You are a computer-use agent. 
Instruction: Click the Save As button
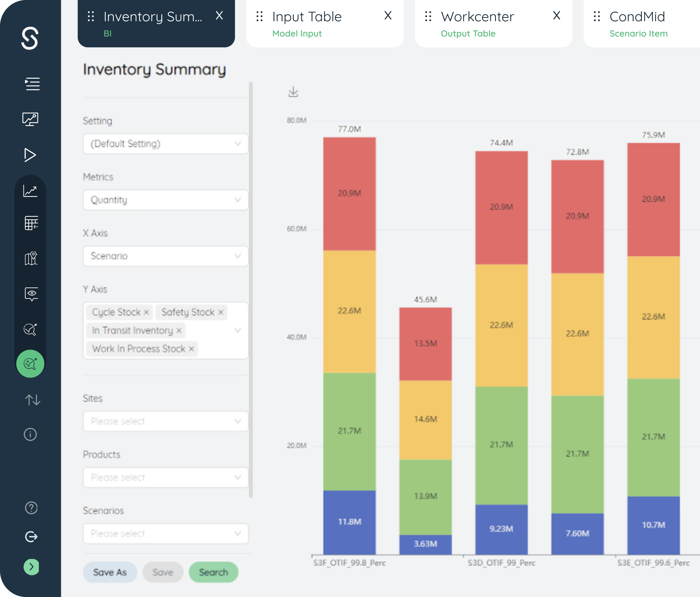pyautogui.click(x=110, y=572)
